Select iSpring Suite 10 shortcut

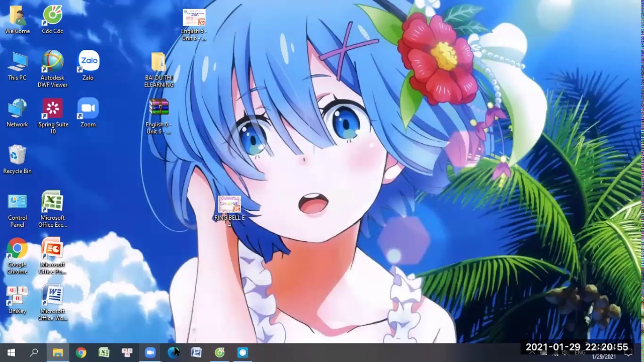tap(53, 116)
